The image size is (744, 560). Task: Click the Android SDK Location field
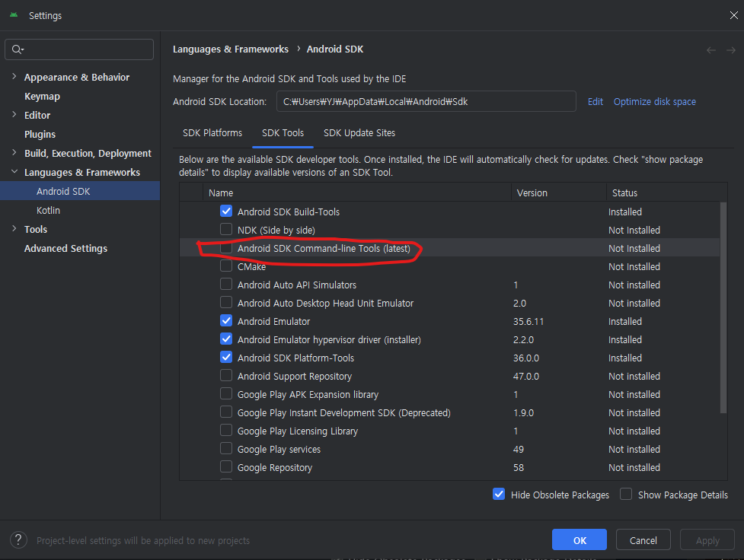(426, 101)
